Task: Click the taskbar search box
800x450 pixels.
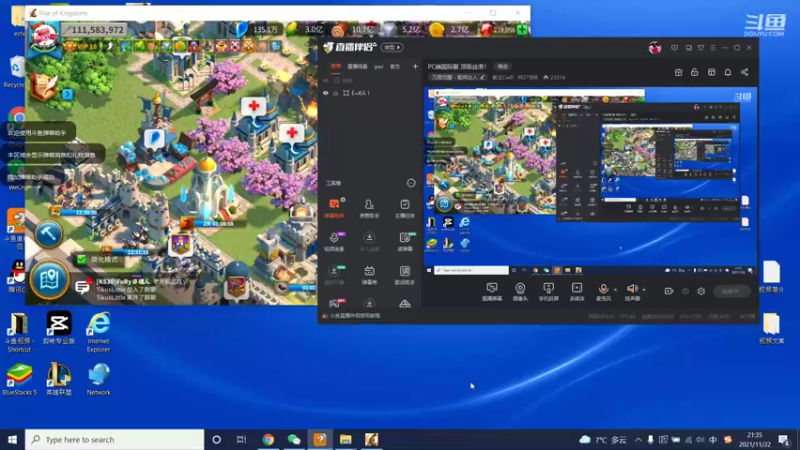Action: [114, 440]
